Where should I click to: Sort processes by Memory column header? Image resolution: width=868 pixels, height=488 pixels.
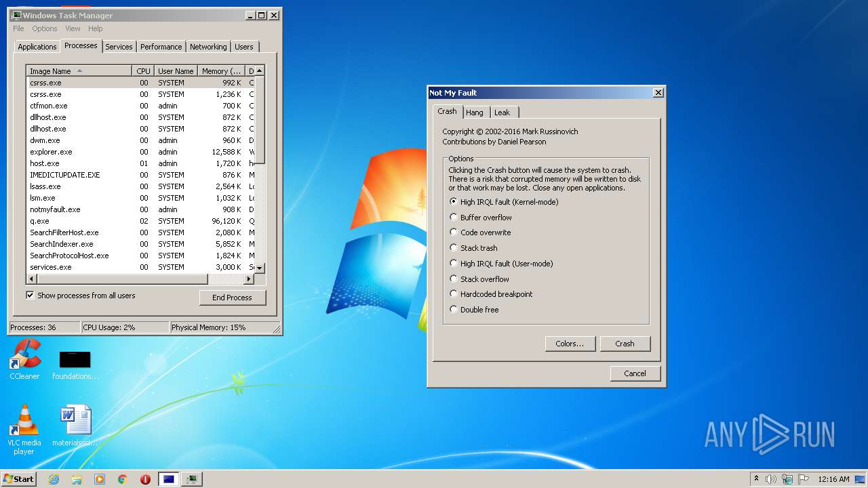point(222,71)
